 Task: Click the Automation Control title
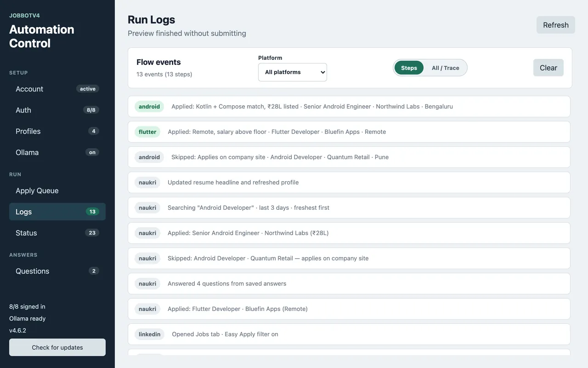(x=42, y=36)
